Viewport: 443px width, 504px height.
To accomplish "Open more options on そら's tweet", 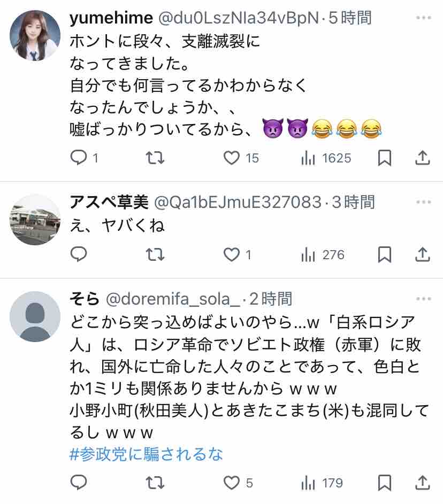I will (x=423, y=299).
